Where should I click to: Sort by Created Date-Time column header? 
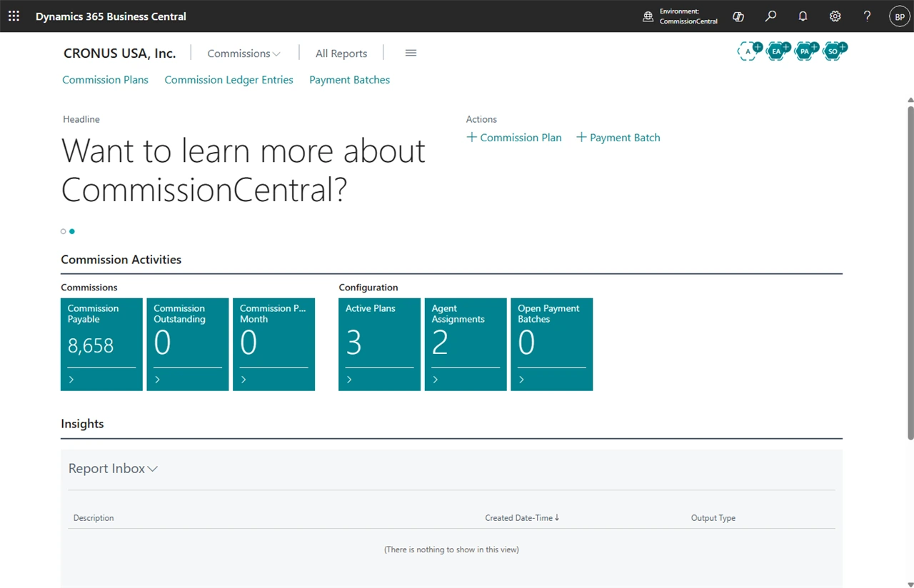pyautogui.click(x=522, y=518)
